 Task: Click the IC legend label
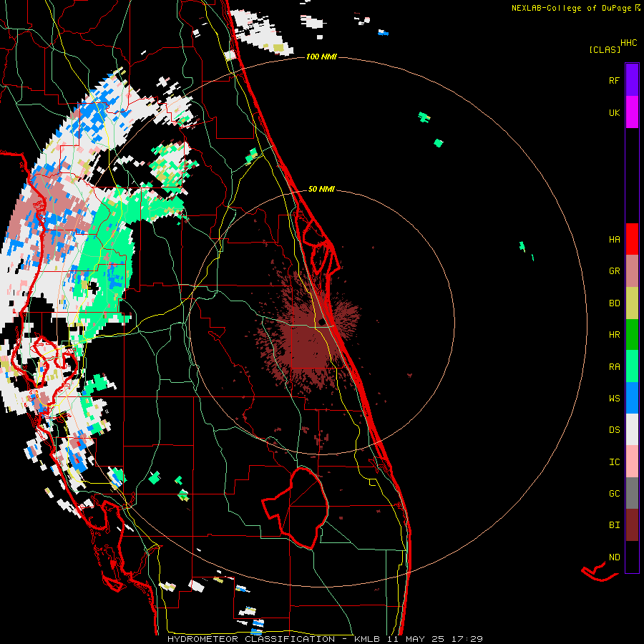(614, 462)
